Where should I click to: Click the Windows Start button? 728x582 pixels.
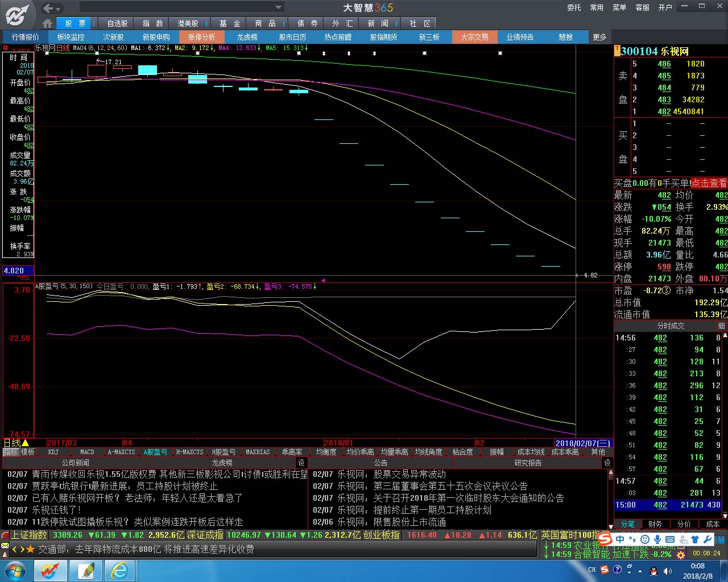pos(15,570)
